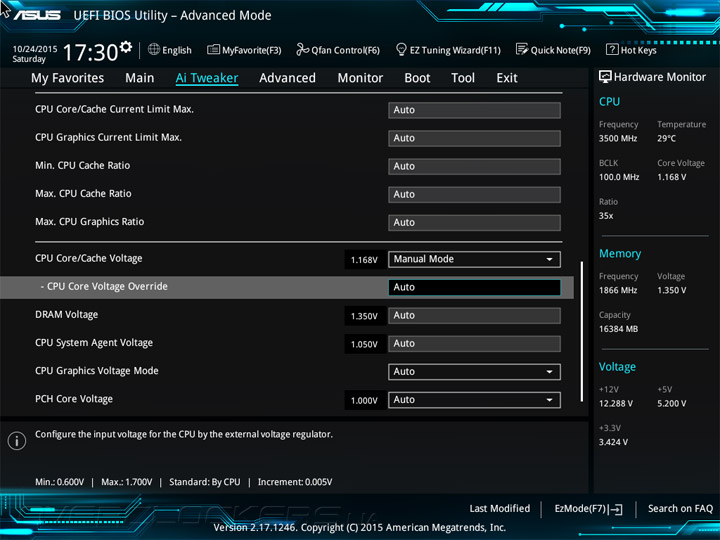Click the DRAM Voltage label
Screen dimensions: 720x540
(67, 315)
